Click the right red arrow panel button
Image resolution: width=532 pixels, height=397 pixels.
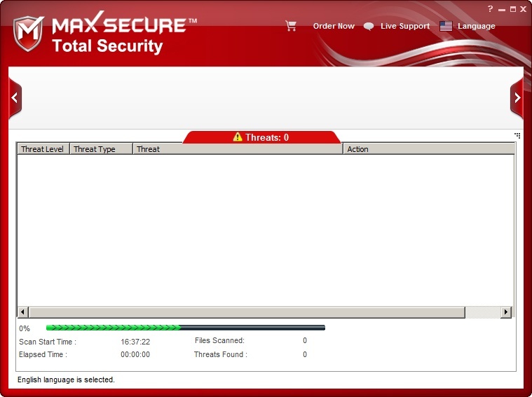[517, 98]
